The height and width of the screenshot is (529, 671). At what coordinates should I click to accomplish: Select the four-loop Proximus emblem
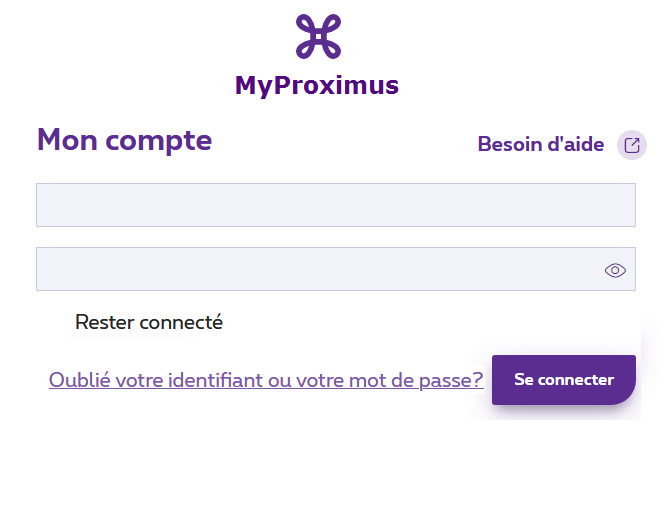pos(318,36)
